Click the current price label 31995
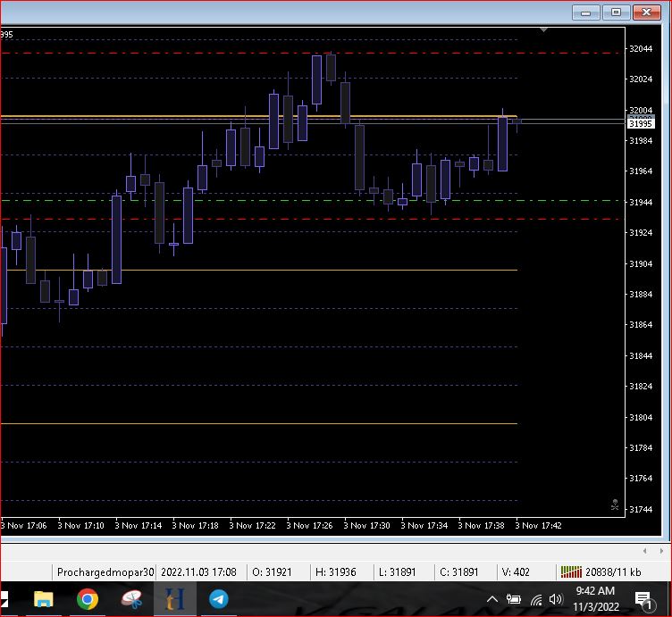Viewport: 672px width, 617px height. 640,124
